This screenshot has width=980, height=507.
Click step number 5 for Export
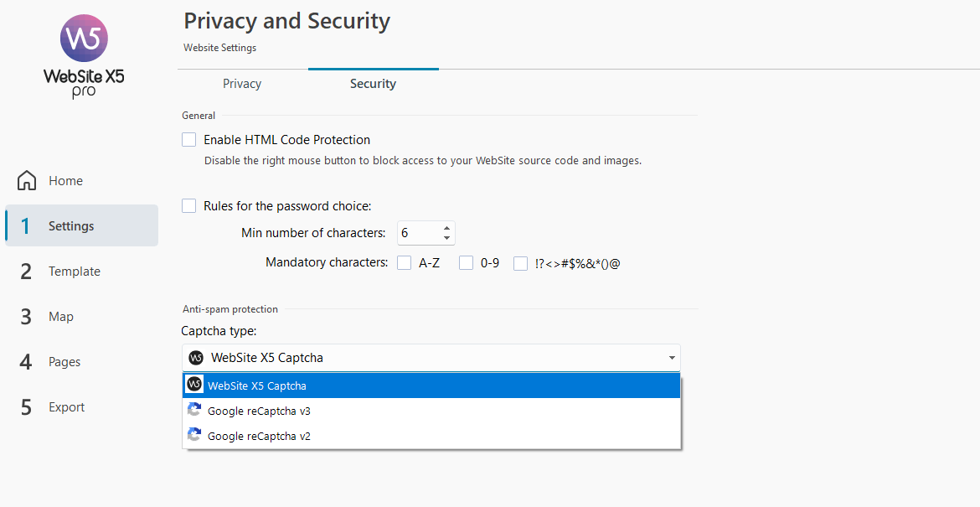point(26,407)
